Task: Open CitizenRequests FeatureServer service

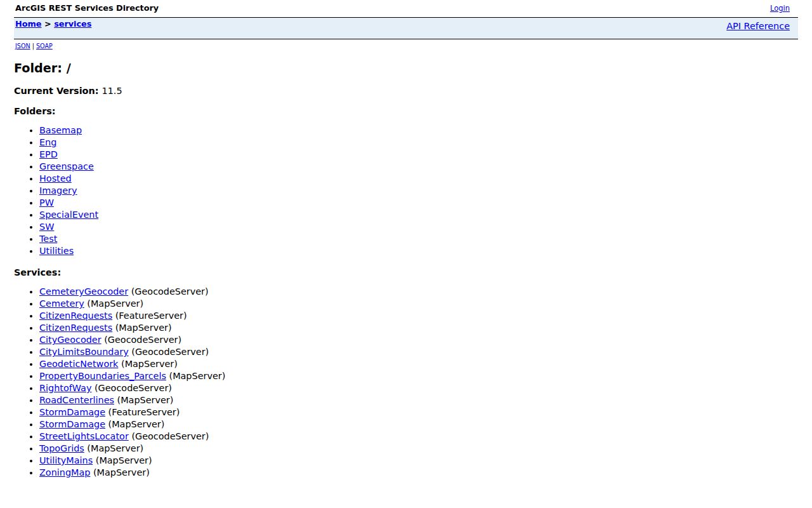Action: (75, 316)
